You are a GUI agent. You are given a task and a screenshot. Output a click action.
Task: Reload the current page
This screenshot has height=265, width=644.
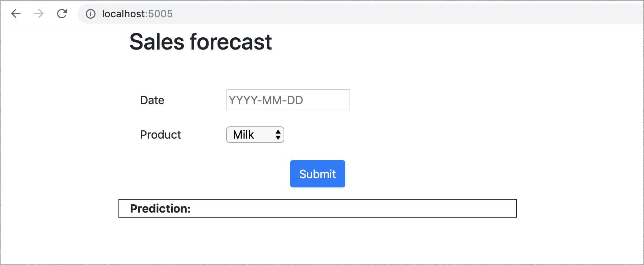point(62,14)
